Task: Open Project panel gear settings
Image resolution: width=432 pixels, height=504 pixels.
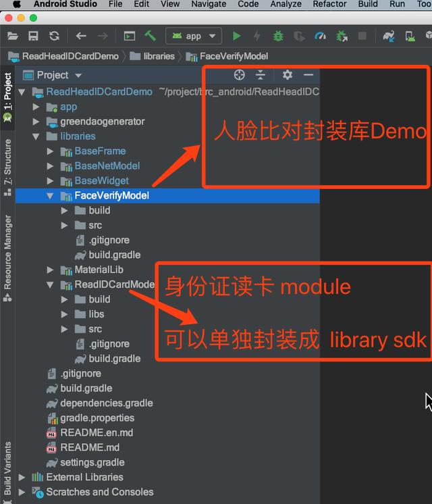Action: click(x=288, y=75)
